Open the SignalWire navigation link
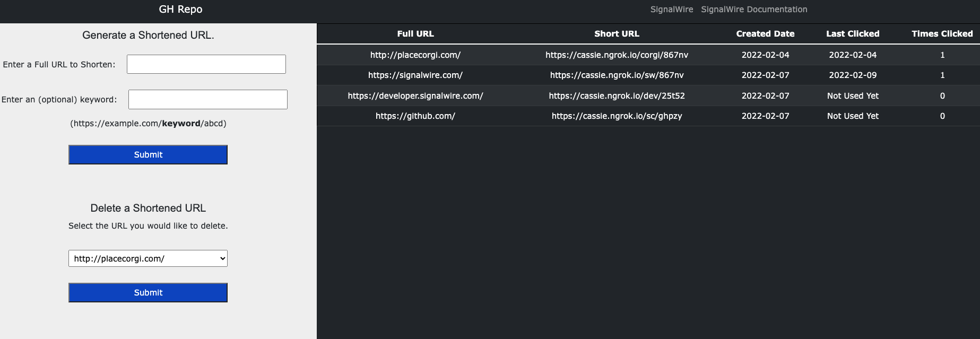980x339 pixels. 671,10
